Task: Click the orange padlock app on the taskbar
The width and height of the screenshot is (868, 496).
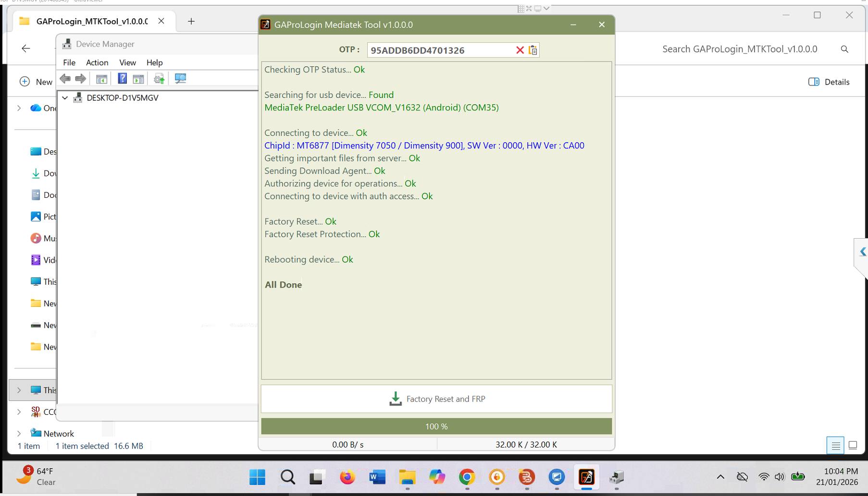Action: pos(497,477)
